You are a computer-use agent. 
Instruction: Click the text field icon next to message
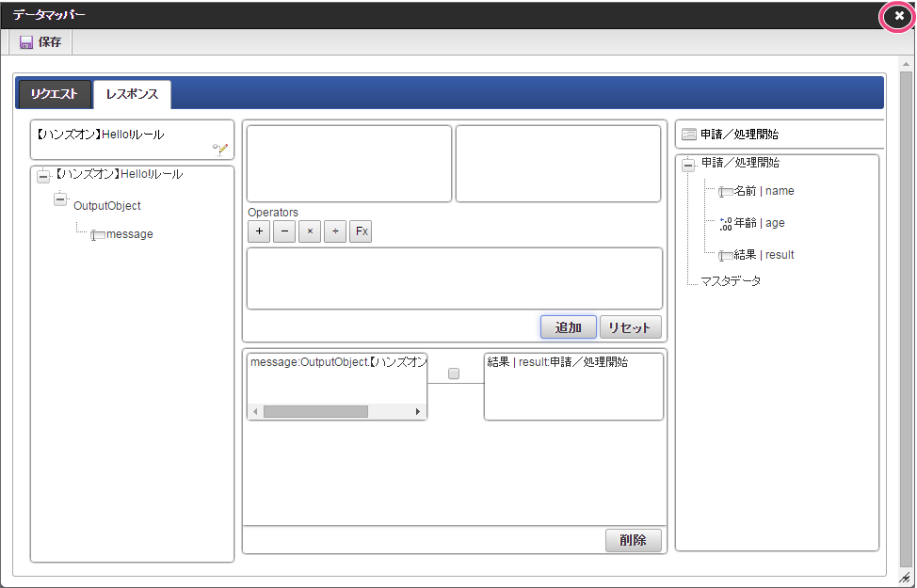tap(98, 235)
